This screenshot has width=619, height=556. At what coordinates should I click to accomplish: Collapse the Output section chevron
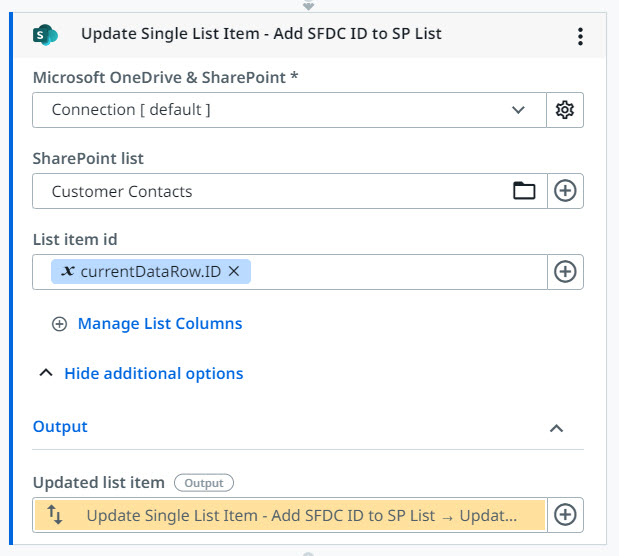coord(557,428)
